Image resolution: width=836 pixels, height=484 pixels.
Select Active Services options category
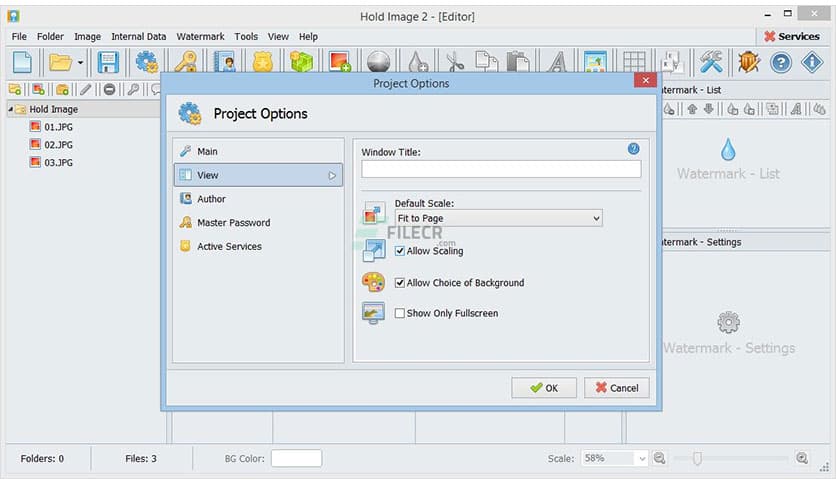click(258, 246)
